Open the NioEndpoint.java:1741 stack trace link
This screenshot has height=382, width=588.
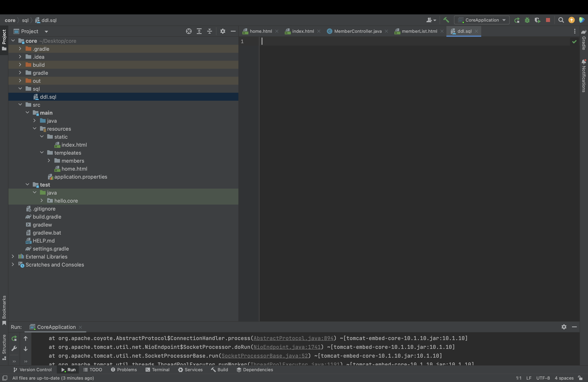pyautogui.click(x=287, y=347)
